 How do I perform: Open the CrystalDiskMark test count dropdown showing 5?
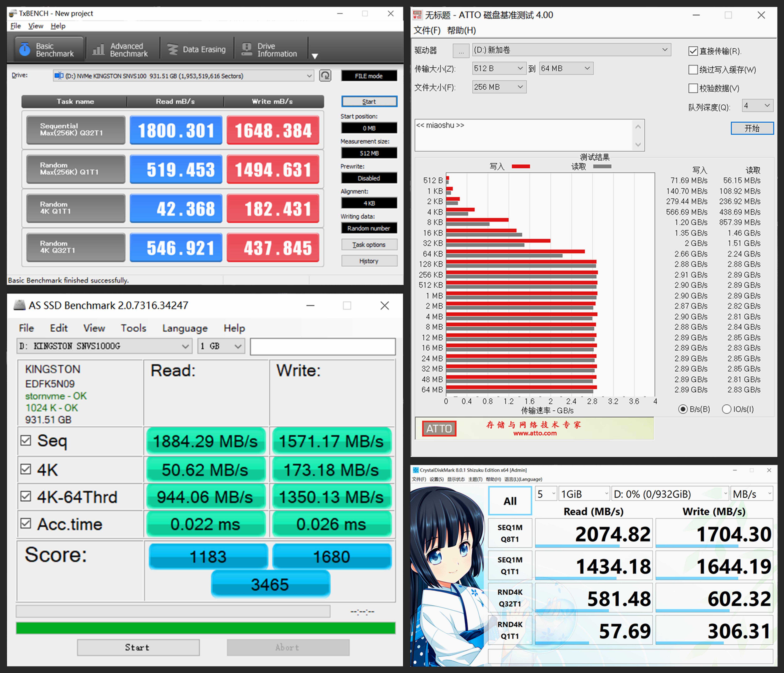click(545, 494)
